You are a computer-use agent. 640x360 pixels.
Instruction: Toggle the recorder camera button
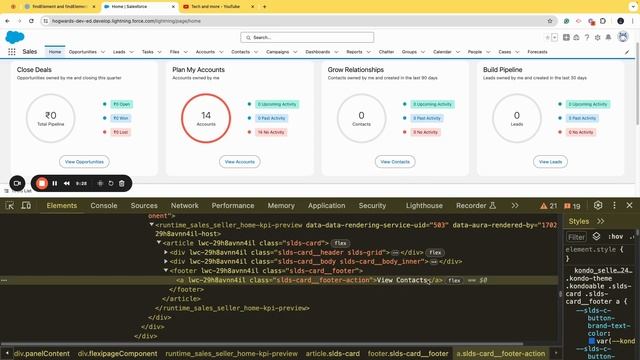[17, 183]
